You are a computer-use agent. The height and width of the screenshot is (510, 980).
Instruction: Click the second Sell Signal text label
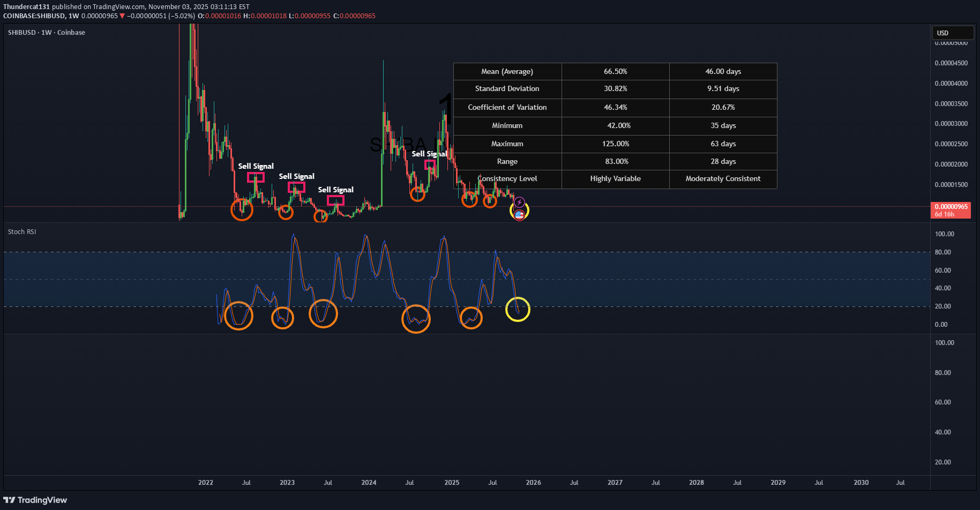[296, 176]
